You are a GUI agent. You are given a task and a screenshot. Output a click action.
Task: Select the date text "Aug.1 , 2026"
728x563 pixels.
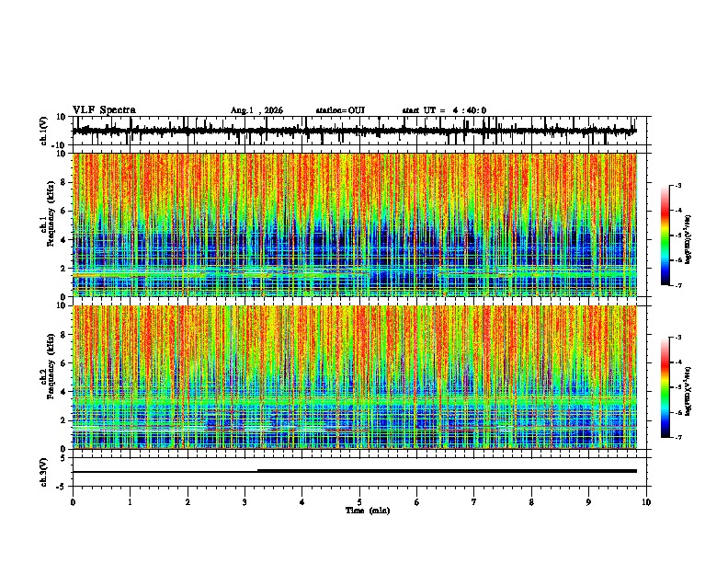pos(256,110)
